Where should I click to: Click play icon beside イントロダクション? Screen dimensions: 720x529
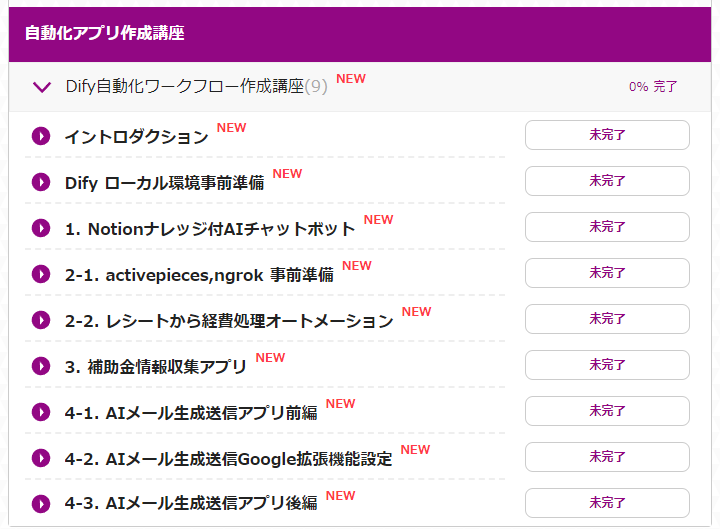41,136
